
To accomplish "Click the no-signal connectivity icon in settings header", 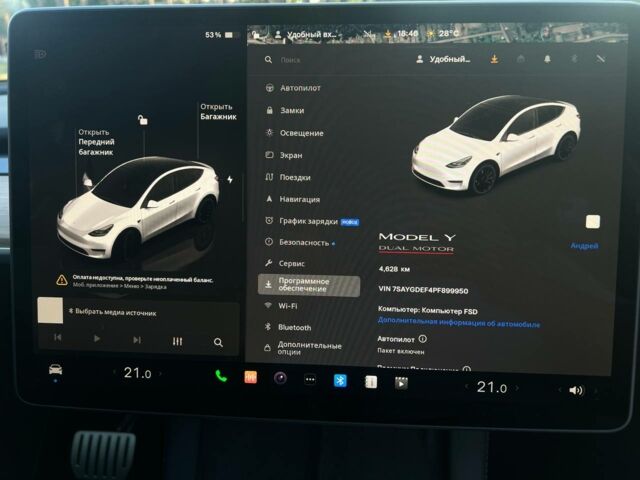I will tap(600, 59).
